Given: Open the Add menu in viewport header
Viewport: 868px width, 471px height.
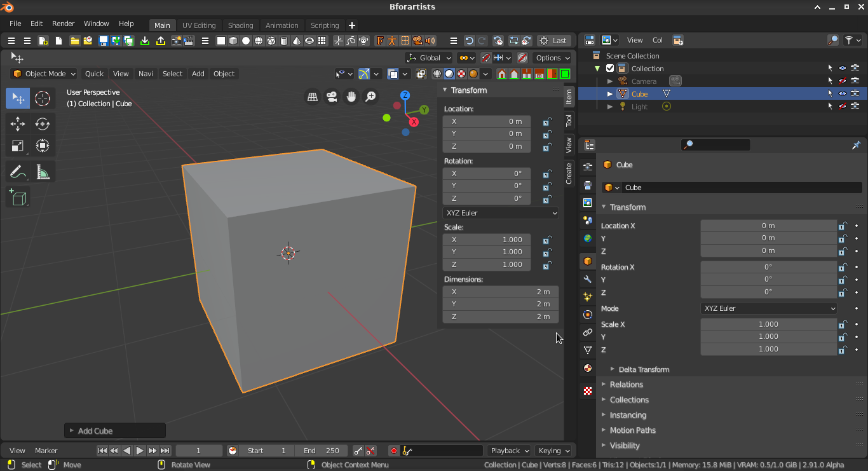Looking at the screenshot, I should (x=198, y=74).
